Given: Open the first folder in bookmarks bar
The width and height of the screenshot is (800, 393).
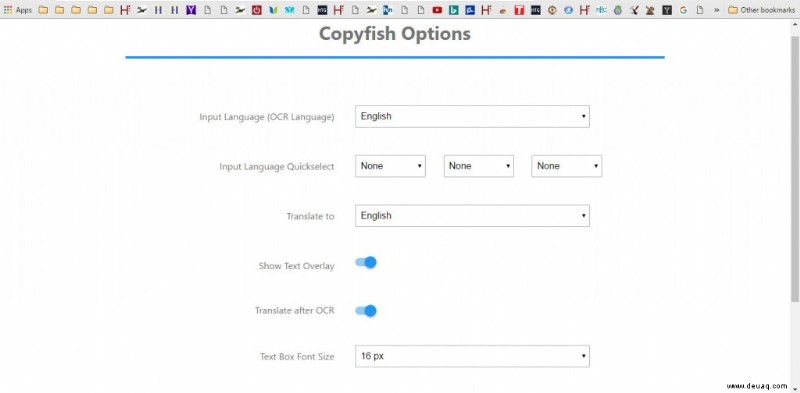Looking at the screenshot, I should (x=43, y=10).
